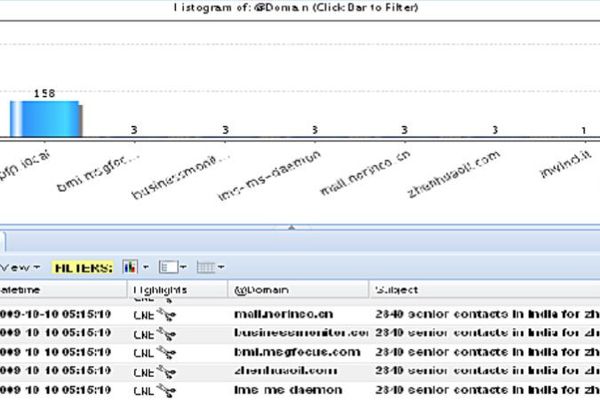Click the subject text in mail.norinco.cn row
Image resolution: width=600 pixels, height=400 pixels.
488,314
